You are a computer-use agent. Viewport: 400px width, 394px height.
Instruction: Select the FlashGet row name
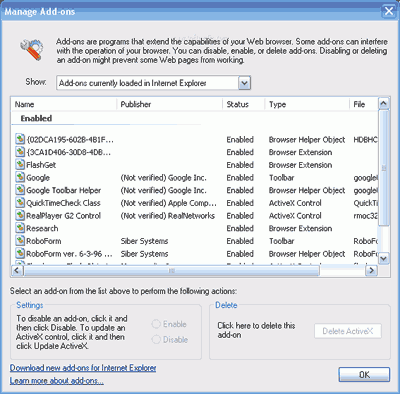pyautogui.click(x=41, y=165)
